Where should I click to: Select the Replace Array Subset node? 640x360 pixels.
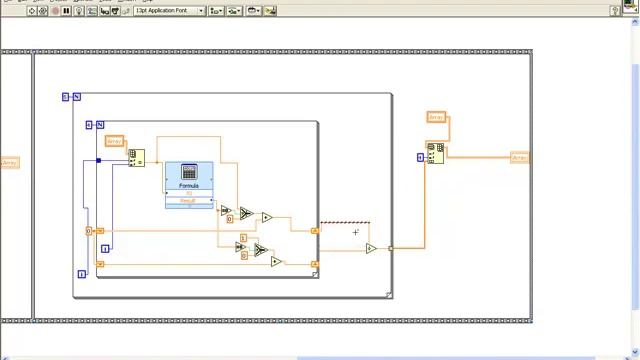tap(436, 153)
